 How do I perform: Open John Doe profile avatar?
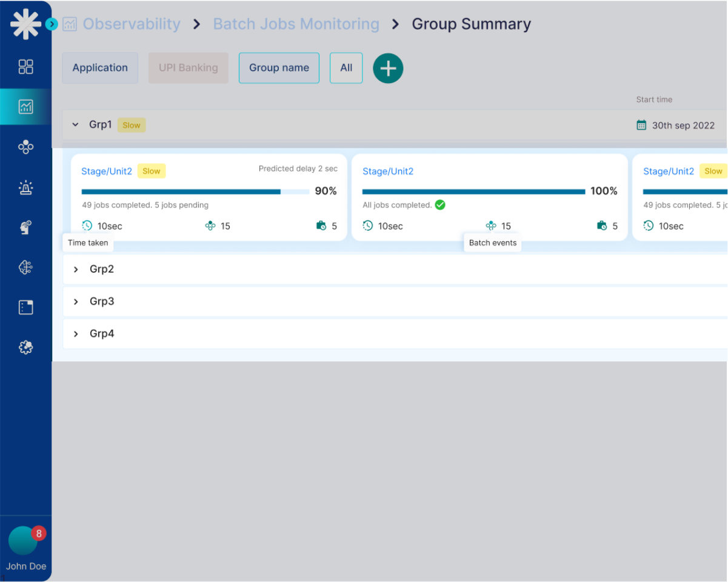point(23,541)
